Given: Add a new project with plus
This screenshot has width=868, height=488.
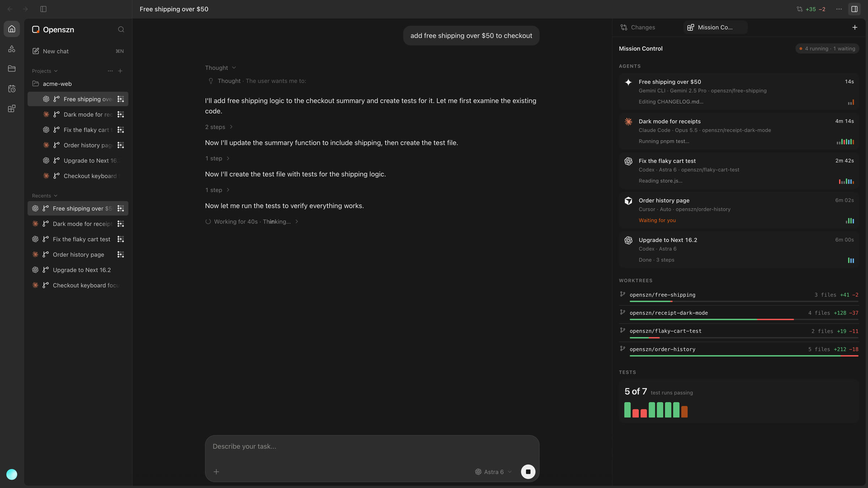Looking at the screenshot, I should point(120,71).
